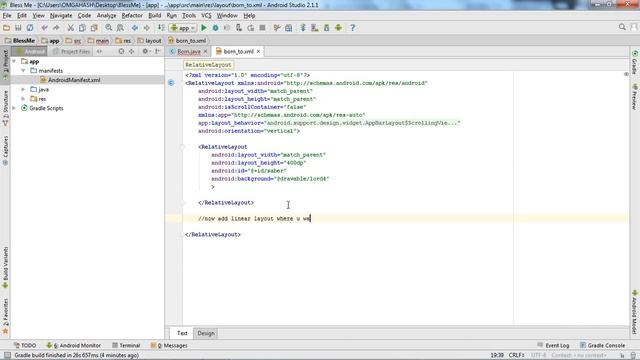Click the Cut scissors icon
The width and height of the screenshot is (640, 360).
70,28
